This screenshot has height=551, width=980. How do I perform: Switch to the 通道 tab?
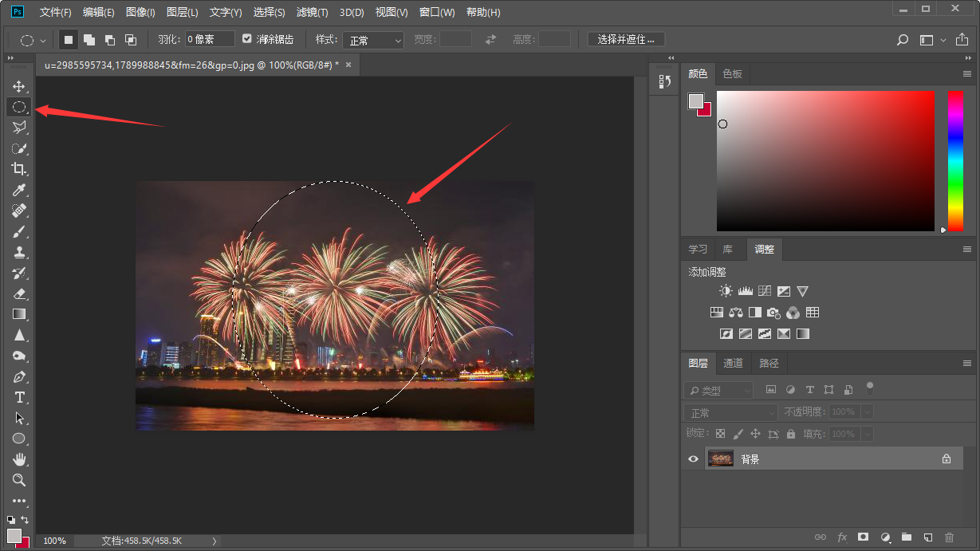click(x=733, y=363)
